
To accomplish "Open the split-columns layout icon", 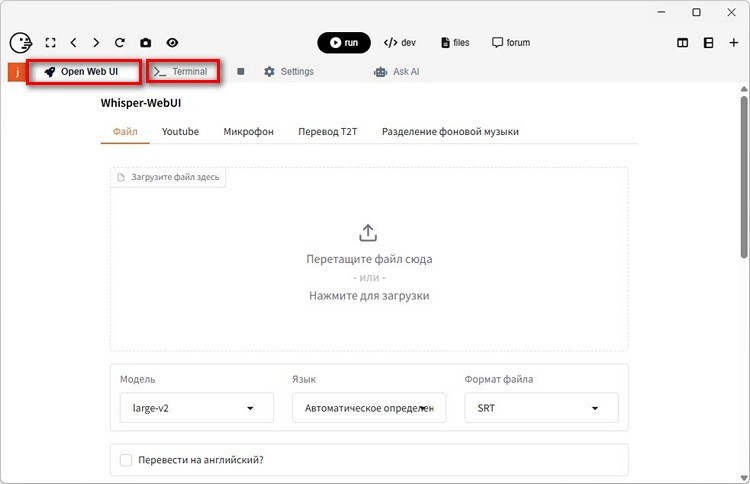I will tap(683, 43).
